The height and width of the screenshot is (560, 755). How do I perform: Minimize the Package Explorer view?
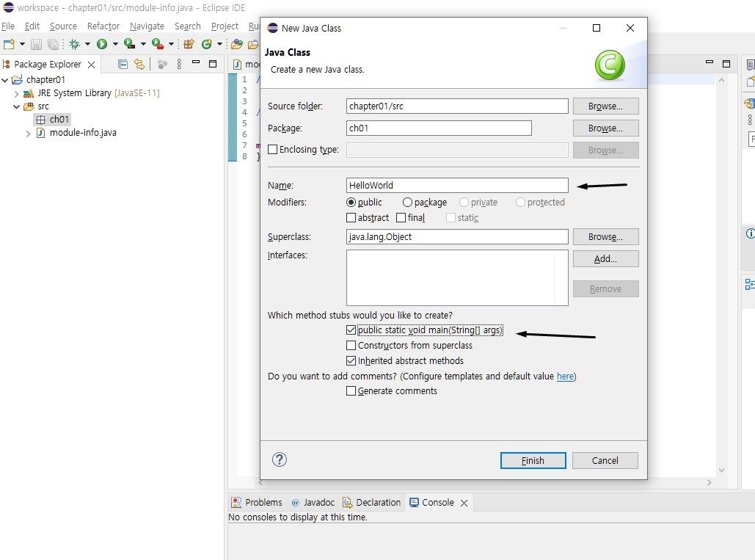[195, 62]
